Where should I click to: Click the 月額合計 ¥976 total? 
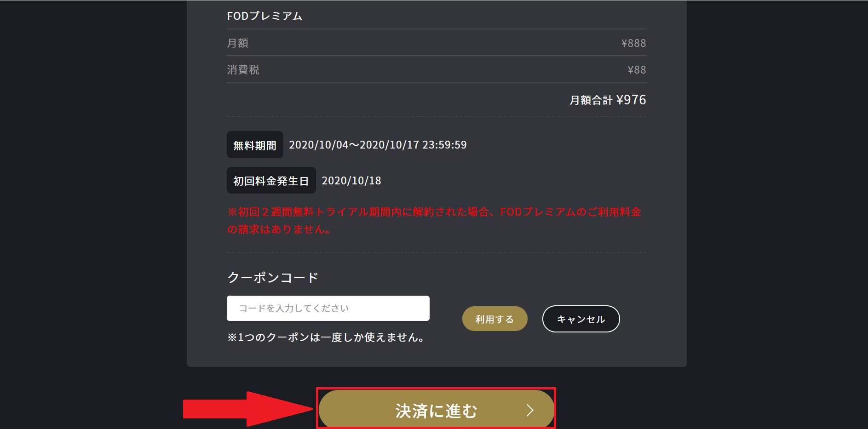tap(608, 100)
